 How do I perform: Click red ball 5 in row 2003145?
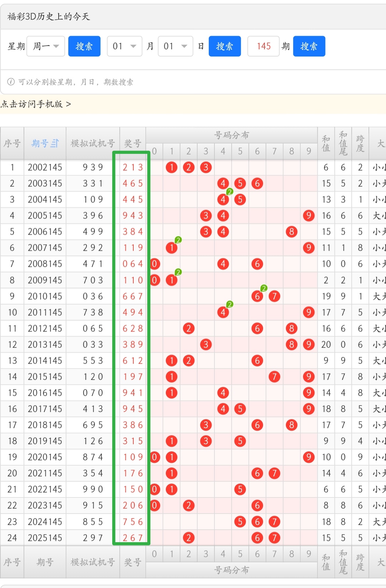coord(240,183)
